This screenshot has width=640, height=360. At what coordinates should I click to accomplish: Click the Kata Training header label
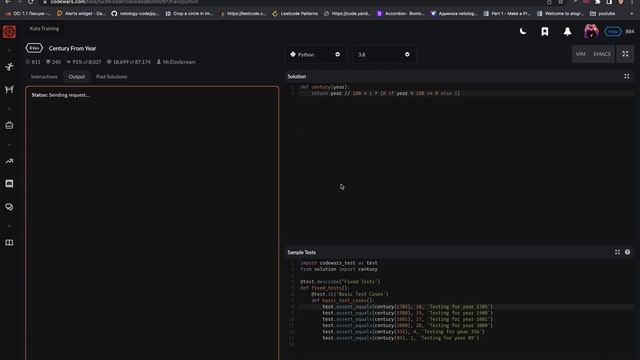pos(44,29)
